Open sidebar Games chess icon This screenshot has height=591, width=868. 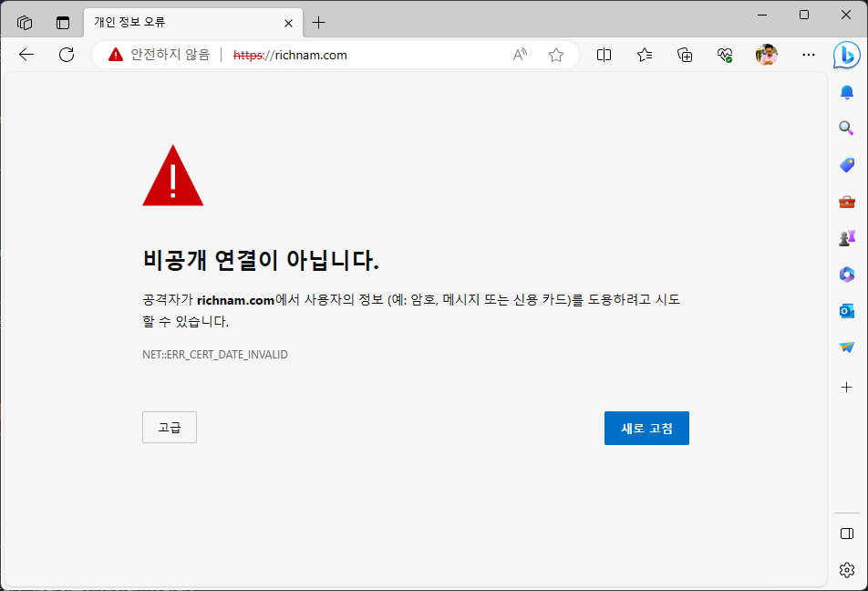pyautogui.click(x=846, y=238)
